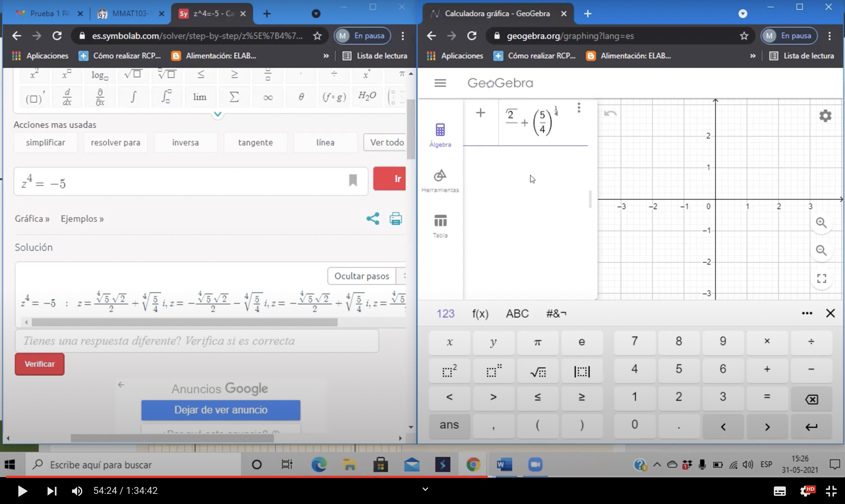Tap the backspace key on GeoGebra keyboard
Viewport: 845px width, 504px height.
(x=811, y=399)
